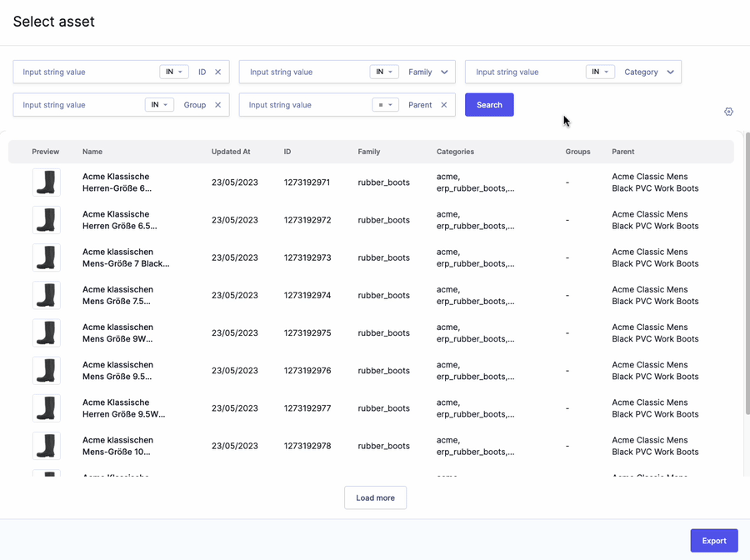Open the IN operator dropdown for ID
Screen dimensions: 750x560
174,72
